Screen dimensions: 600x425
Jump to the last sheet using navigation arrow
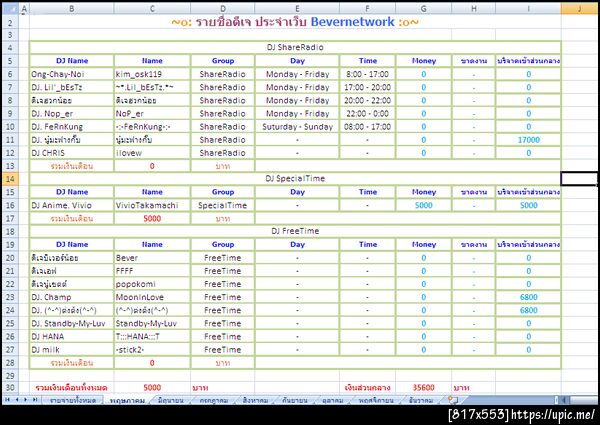coord(35,400)
